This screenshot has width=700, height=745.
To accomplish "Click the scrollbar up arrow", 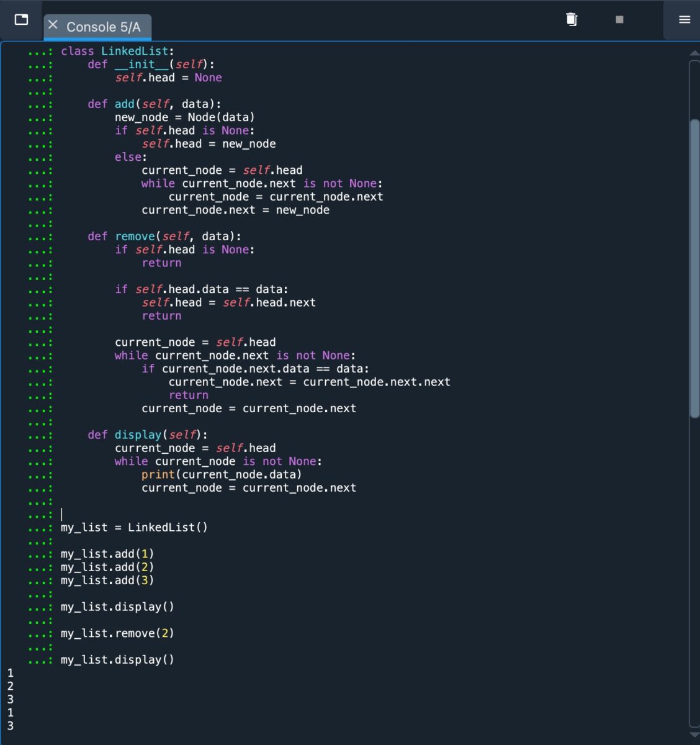I will (694, 54).
